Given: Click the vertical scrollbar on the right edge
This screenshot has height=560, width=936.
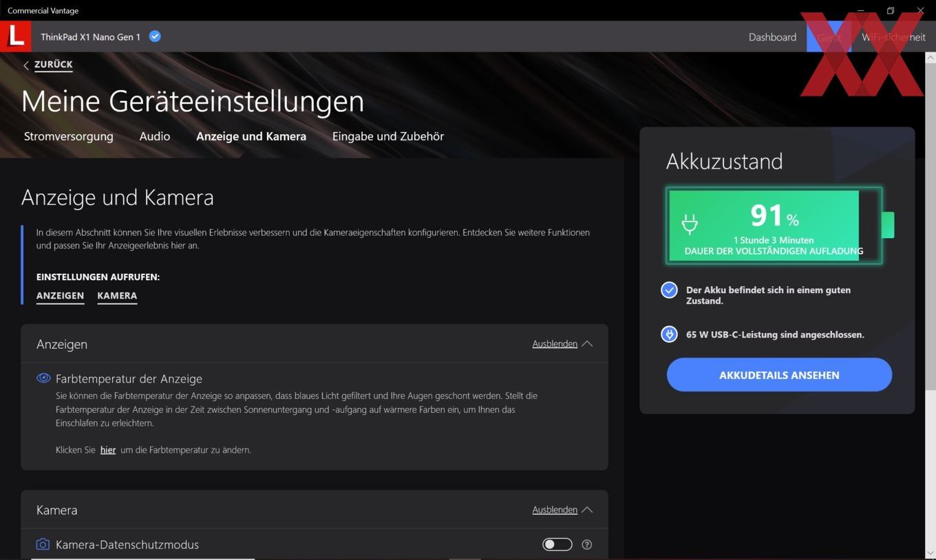Looking at the screenshot, I should pyautogui.click(x=930, y=227).
